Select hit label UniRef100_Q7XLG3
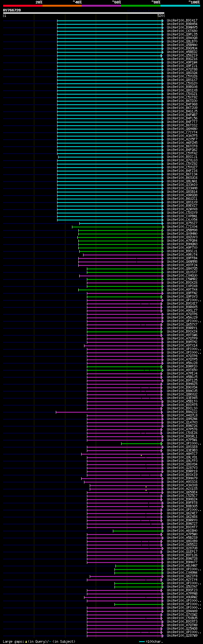 pyautogui.click(x=182, y=160)
